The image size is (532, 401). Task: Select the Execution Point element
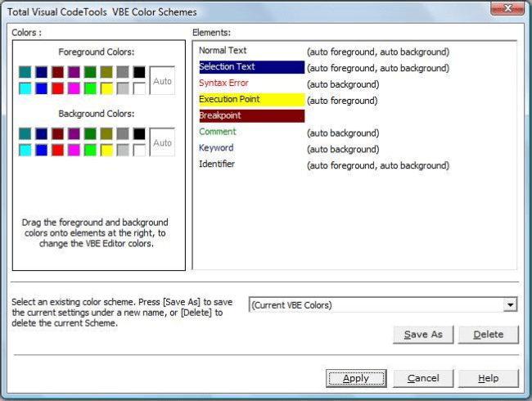pyautogui.click(x=252, y=99)
